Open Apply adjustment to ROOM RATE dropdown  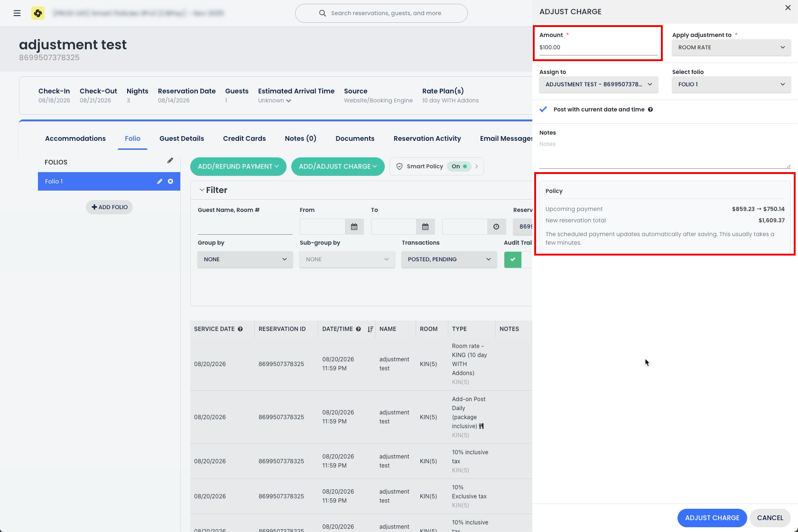tap(732, 47)
